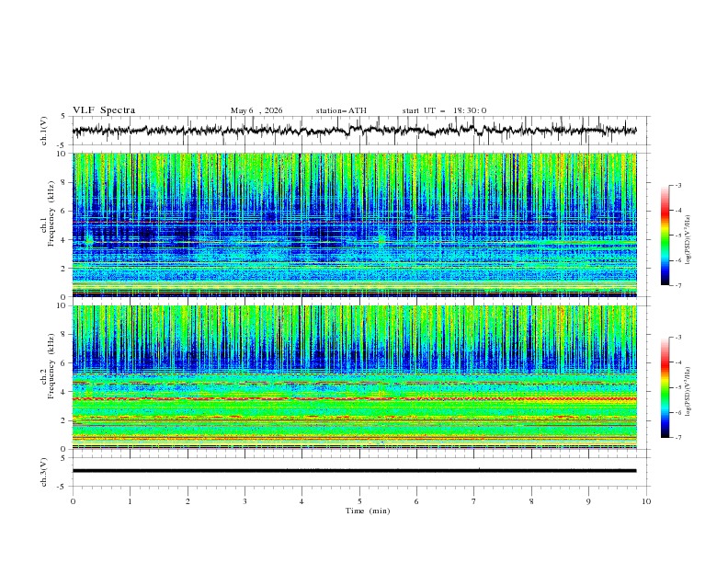Image resolution: width=728 pixels, height=563 pixels.
Task: Click the 9 minute tick on time axis
Action: [x=588, y=501]
